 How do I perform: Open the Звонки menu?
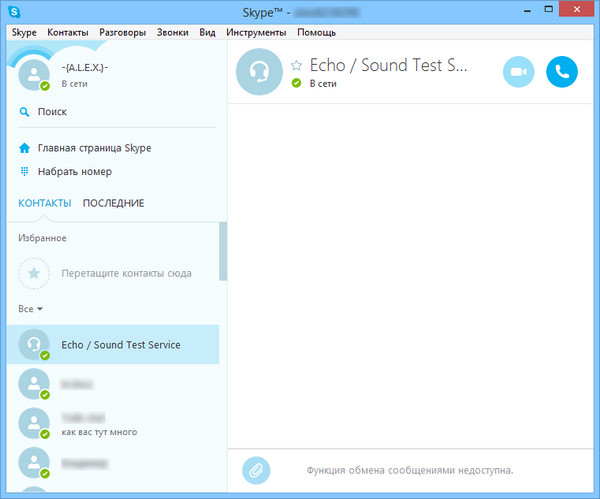click(x=172, y=32)
